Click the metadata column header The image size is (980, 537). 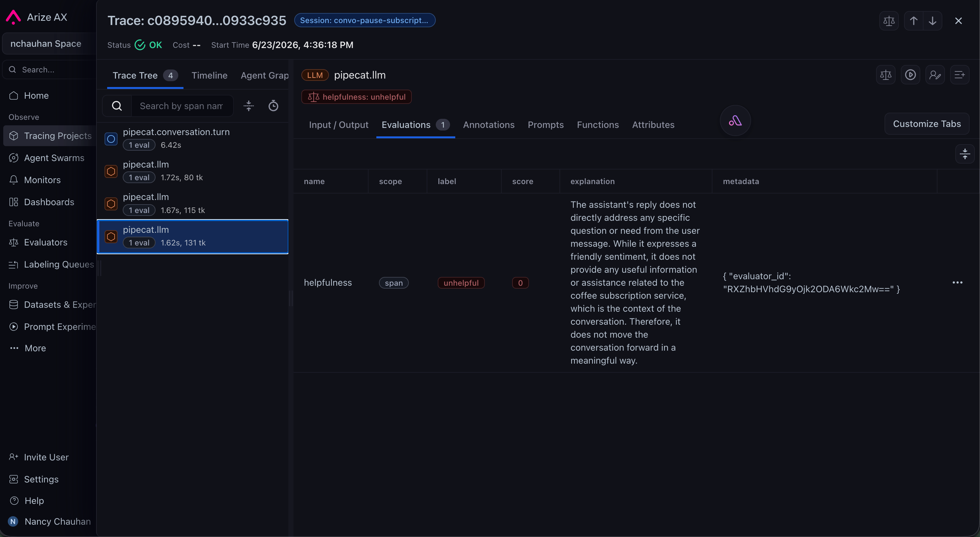[x=741, y=181]
